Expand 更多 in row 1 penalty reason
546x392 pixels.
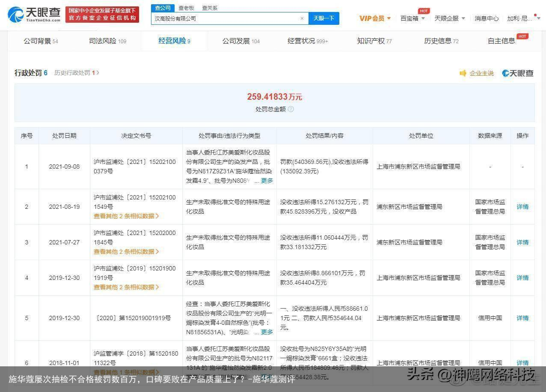pyautogui.click(x=267, y=181)
